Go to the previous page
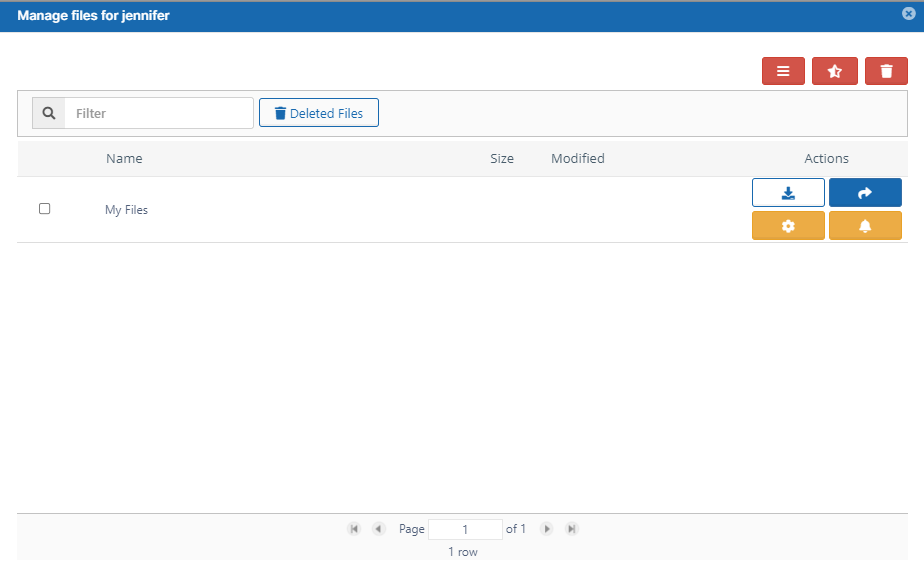The image size is (924, 576). coord(378,529)
